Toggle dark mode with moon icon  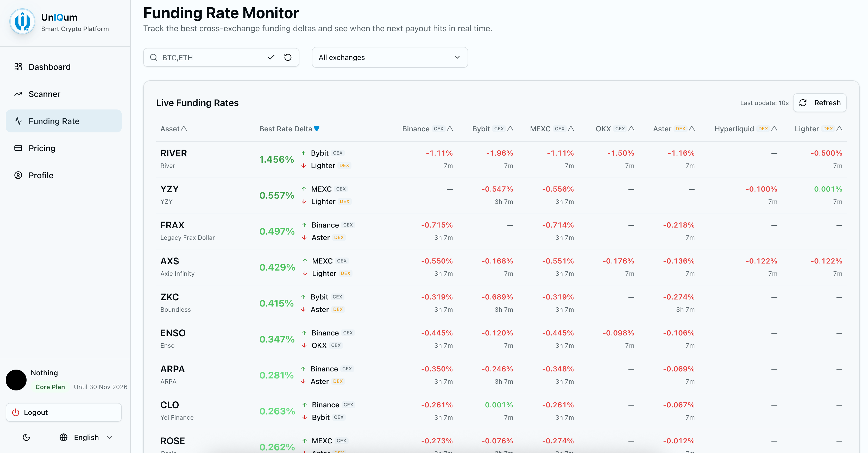pyautogui.click(x=26, y=437)
